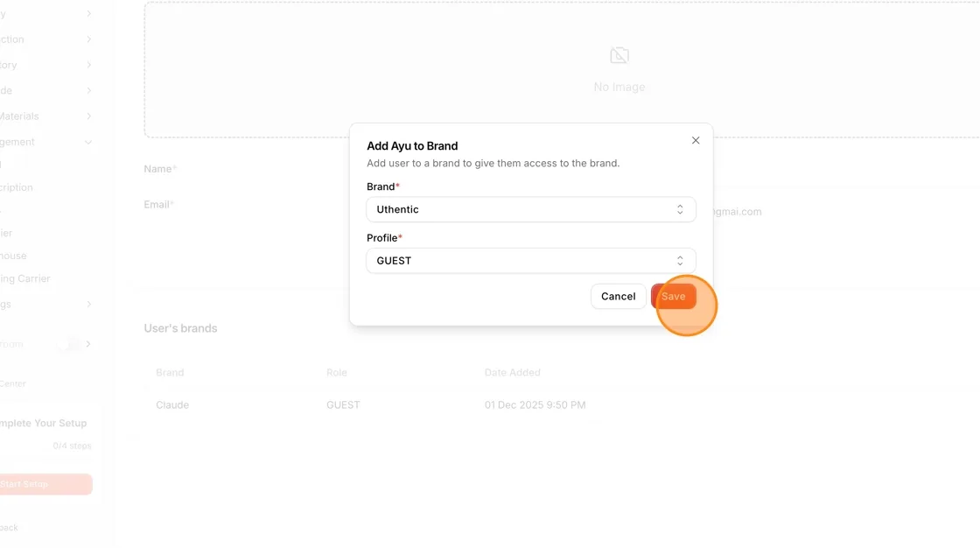980x548 pixels.
Task: Click the GUEST role cell in Claude row
Action: point(343,404)
